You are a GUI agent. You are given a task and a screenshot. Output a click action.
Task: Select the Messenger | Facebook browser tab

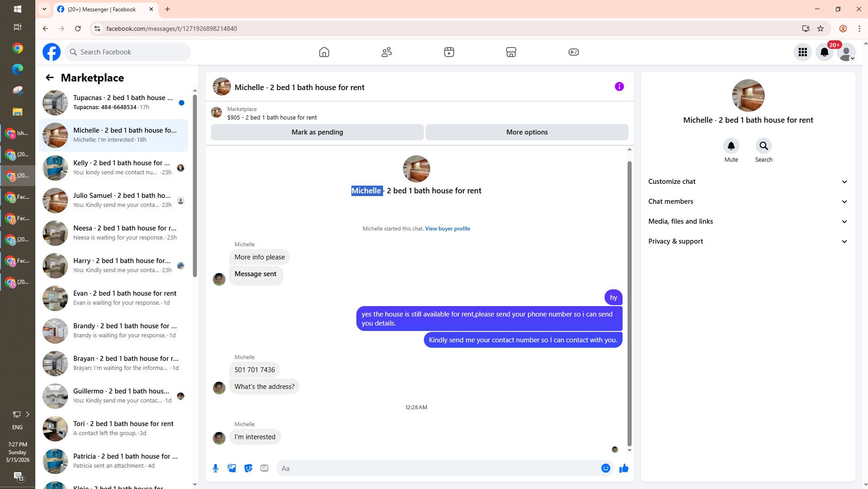click(x=105, y=9)
